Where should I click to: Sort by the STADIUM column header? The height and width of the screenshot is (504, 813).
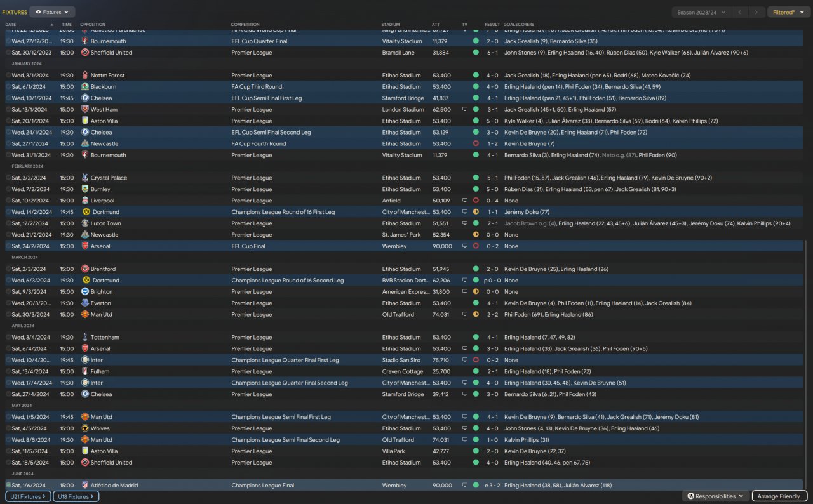[x=391, y=25]
